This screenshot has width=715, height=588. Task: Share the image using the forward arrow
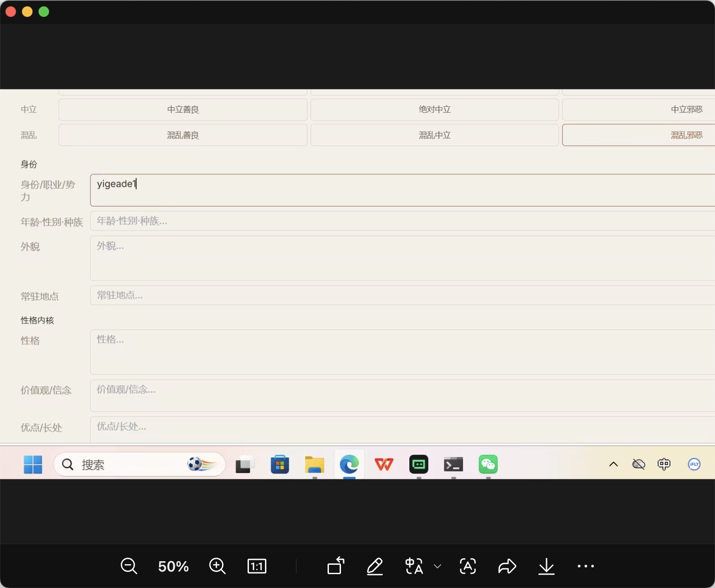(x=507, y=566)
